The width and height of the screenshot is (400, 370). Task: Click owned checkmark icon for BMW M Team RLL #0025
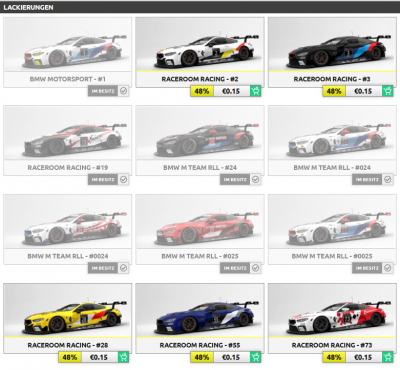387,268
